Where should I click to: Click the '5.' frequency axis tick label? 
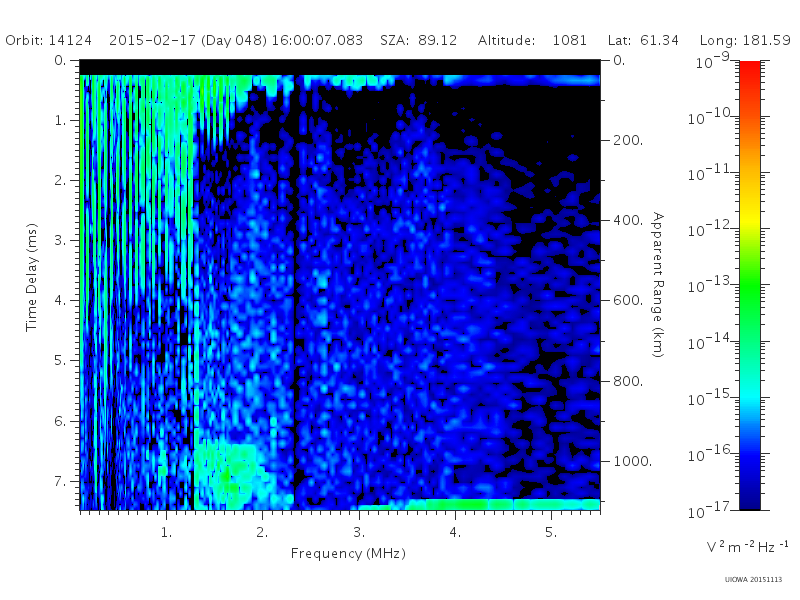[x=551, y=533]
